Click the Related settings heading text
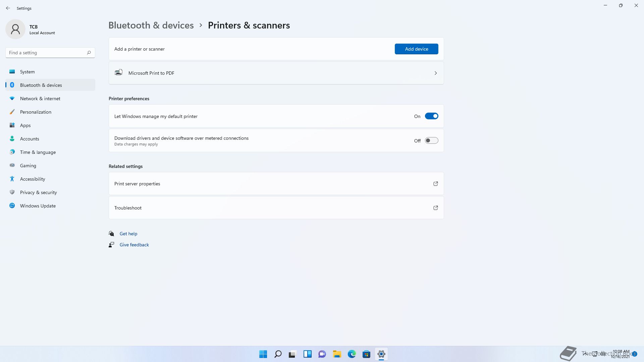Viewport: 644px width, 362px height. point(125,166)
